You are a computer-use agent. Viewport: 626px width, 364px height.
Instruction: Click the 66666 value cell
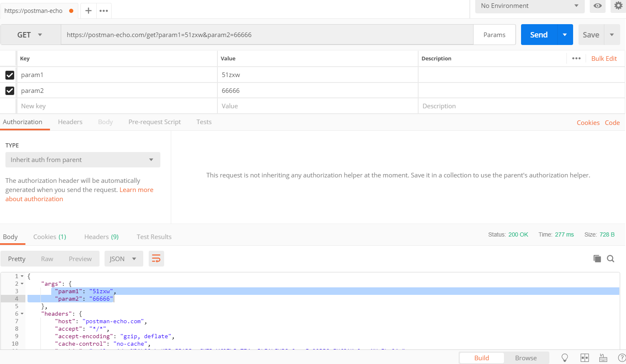pyautogui.click(x=317, y=90)
